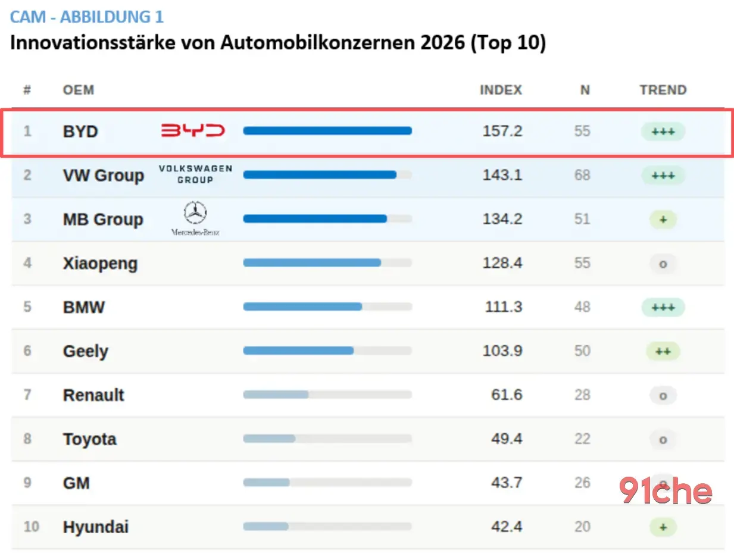
Task: Click Geely's double-plus trend badge
Action: click(663, 351)
